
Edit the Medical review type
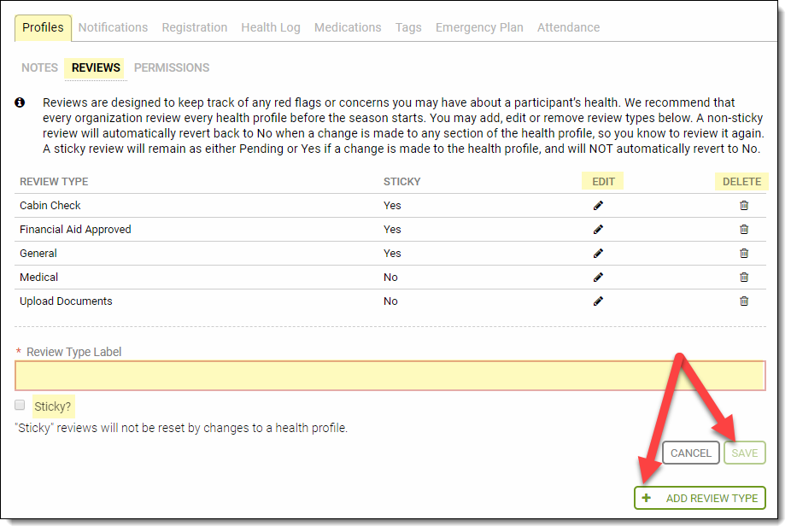tap(598, 278)
